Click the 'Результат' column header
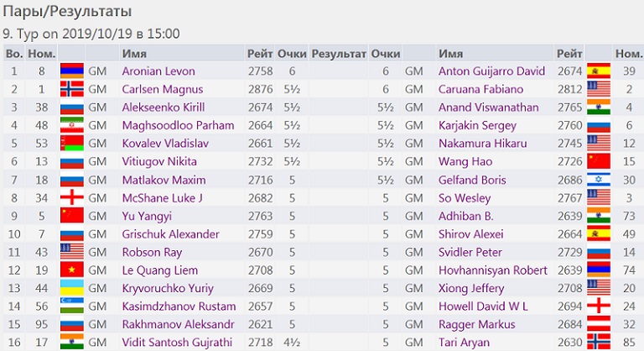 click(x=338, y=54)
